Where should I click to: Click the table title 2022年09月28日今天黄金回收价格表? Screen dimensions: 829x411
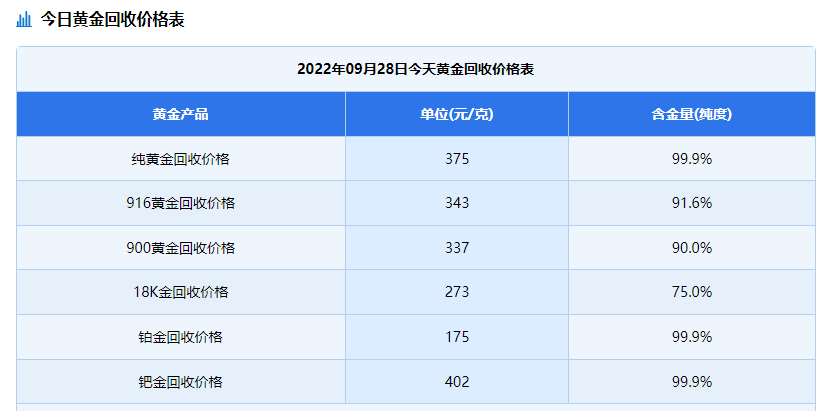tap(416, 69)
